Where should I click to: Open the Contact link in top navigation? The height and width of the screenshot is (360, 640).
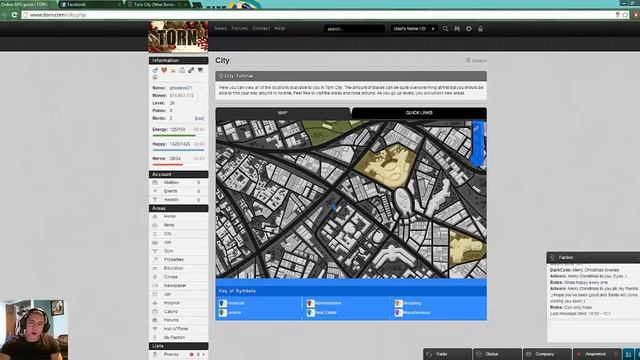pyautogui.click(x=261, y=29)
